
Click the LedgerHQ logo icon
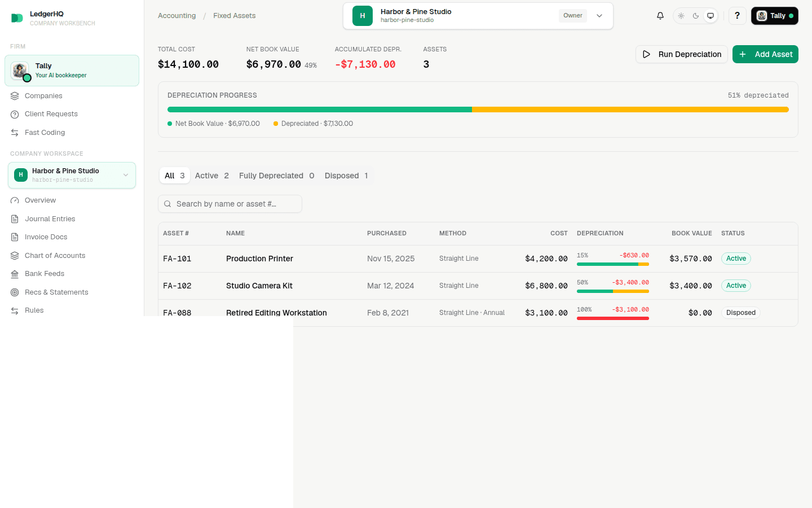17,18
